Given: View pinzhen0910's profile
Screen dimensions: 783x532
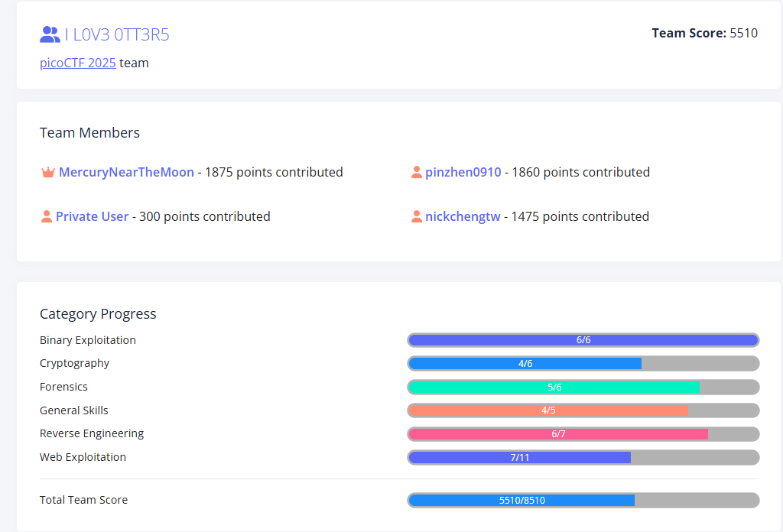Looking at the screenshot, I should (463, 173).
